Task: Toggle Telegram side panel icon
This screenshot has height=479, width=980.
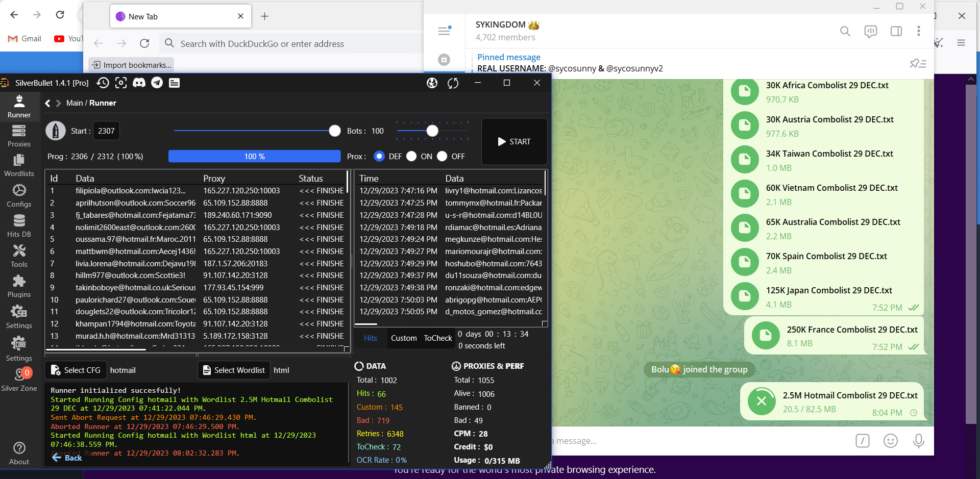Action: 896,31
